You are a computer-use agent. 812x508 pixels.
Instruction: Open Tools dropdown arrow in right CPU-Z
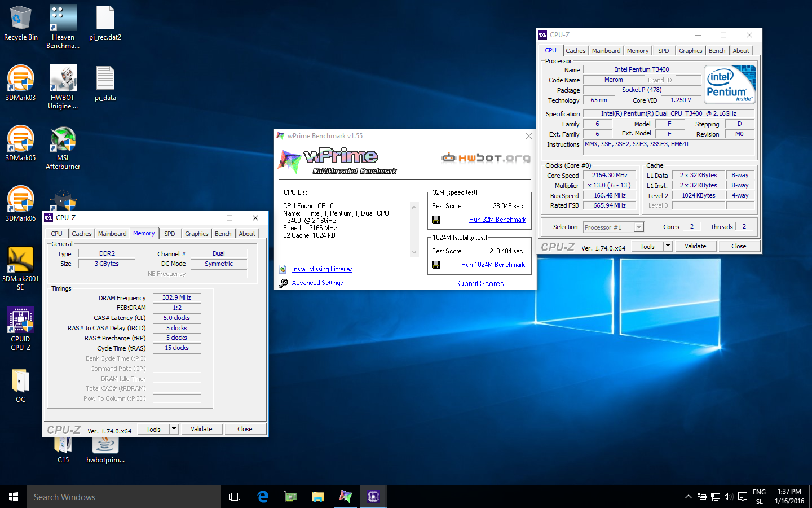(x=668, y=246)
